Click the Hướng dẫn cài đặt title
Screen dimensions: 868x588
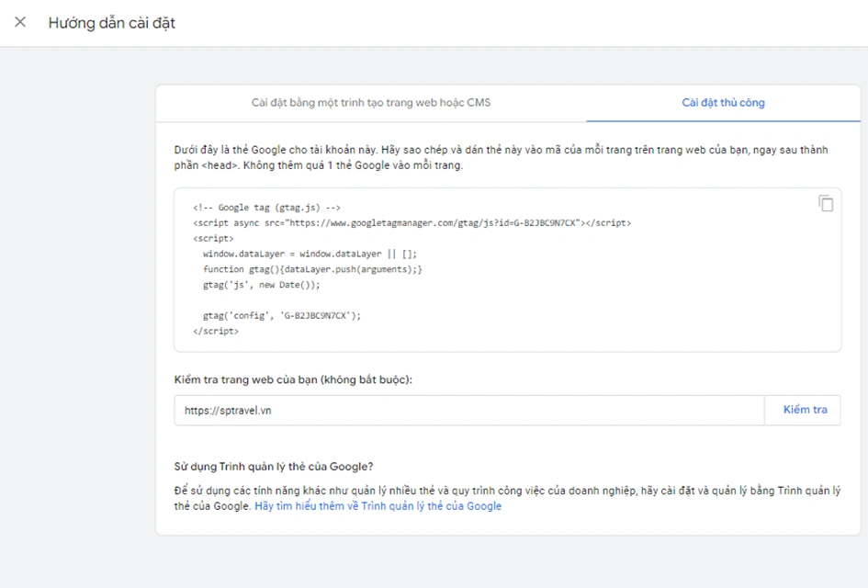coord(112,23)
